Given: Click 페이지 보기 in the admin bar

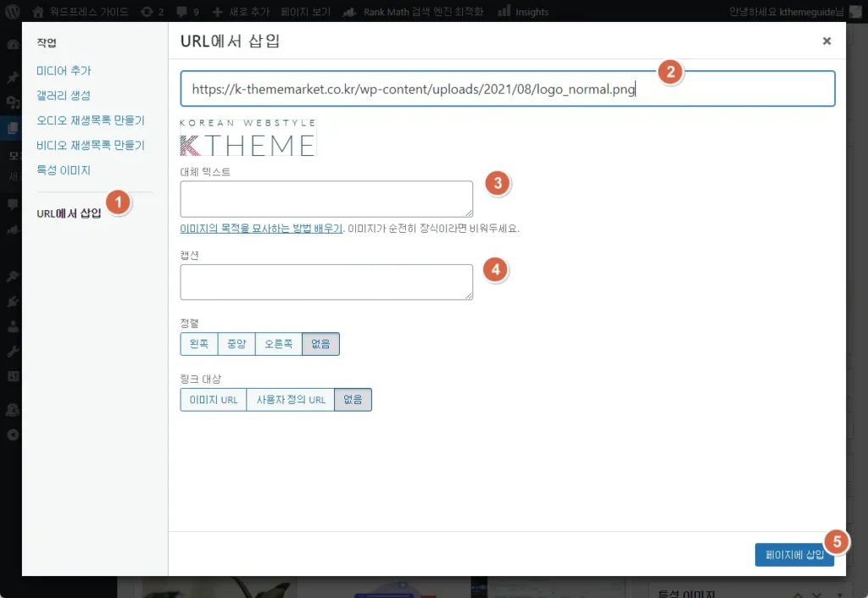Looking at the screenshot, I should click(305, 12).
